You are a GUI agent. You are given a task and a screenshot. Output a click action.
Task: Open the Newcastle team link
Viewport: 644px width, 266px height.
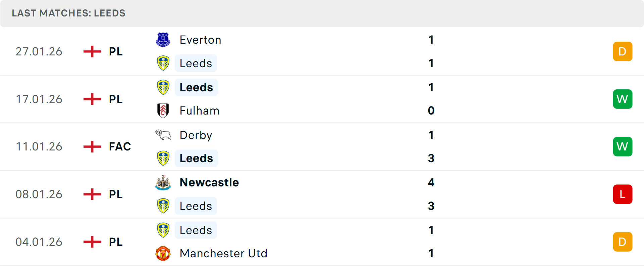click(209, 182)
